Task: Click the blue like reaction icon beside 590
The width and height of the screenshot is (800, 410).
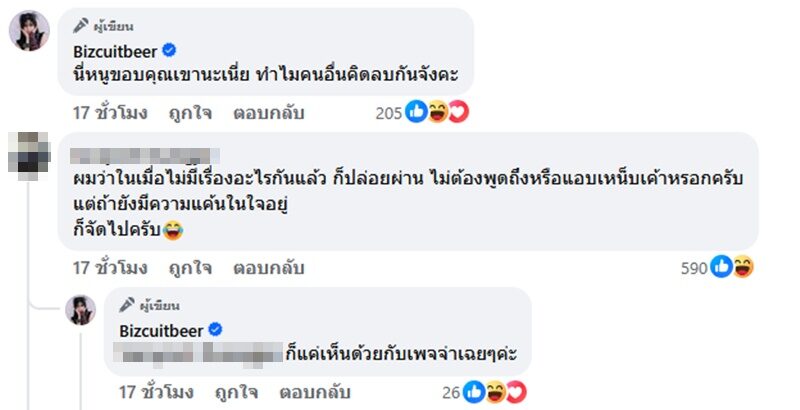Action: pos(723,267)
